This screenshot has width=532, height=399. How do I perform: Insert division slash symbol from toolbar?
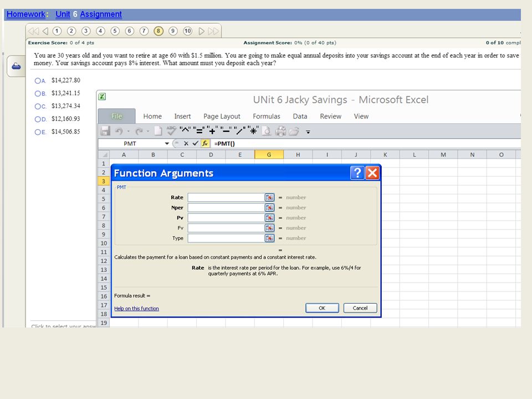(x=240, y=131)
